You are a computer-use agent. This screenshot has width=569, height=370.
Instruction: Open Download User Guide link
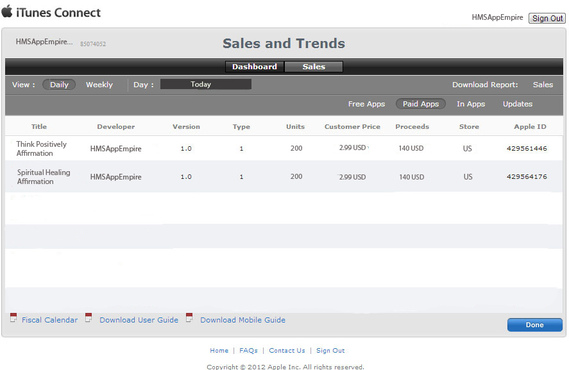(x=139, y=320)
